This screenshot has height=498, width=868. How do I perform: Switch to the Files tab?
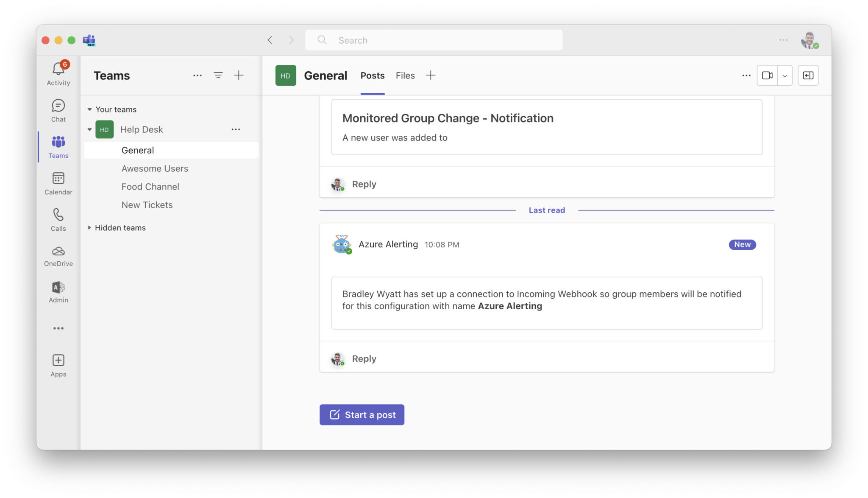[x=405, y=76]
